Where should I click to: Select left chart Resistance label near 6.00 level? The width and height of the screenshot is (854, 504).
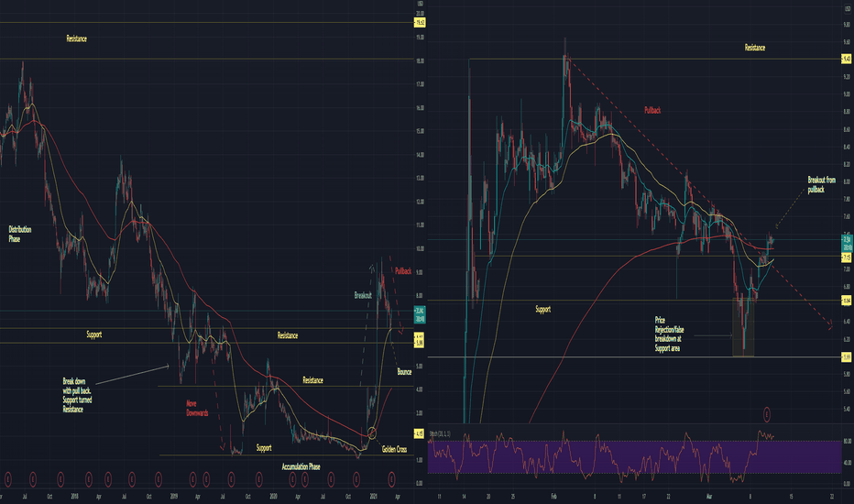[288, 335]
